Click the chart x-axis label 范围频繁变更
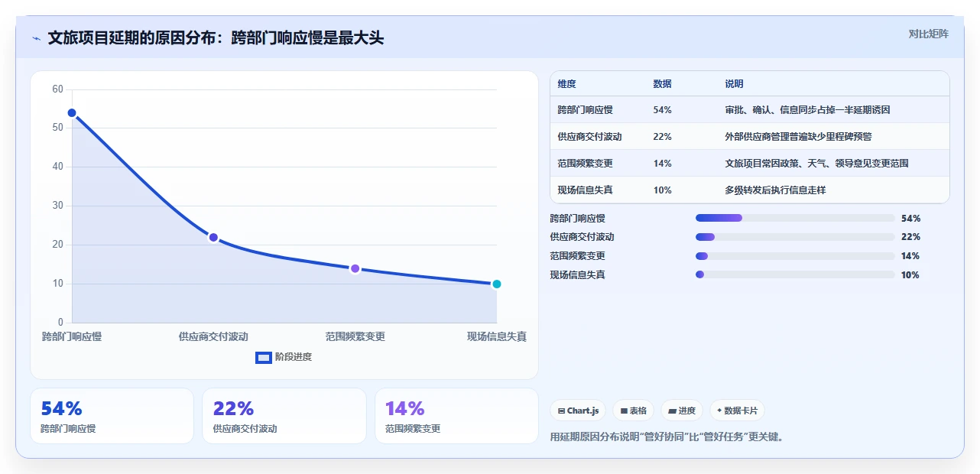 [355, 336]
